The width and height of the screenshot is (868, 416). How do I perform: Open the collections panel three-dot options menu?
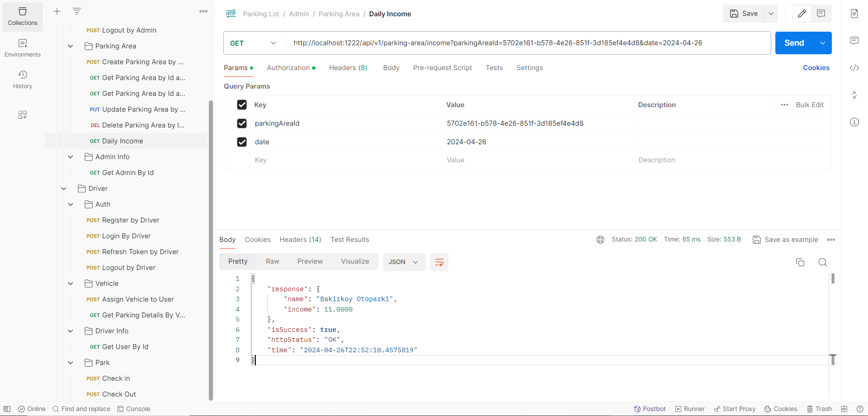(x=204, y=11)
